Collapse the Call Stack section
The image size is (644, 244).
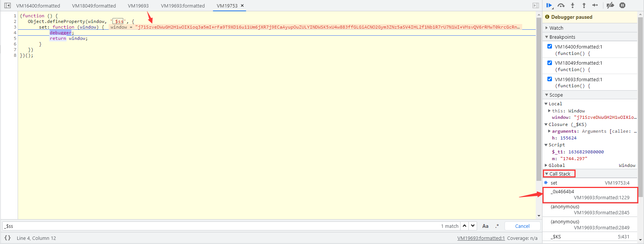559,174
